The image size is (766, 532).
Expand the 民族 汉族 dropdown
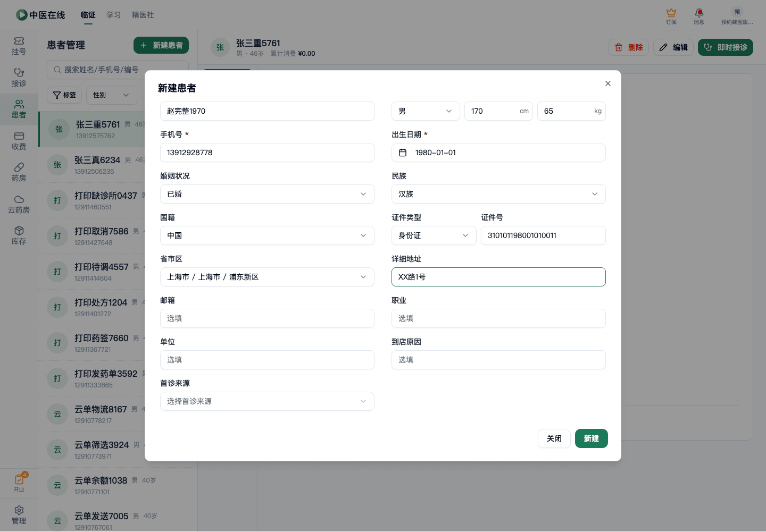[498, 194]
